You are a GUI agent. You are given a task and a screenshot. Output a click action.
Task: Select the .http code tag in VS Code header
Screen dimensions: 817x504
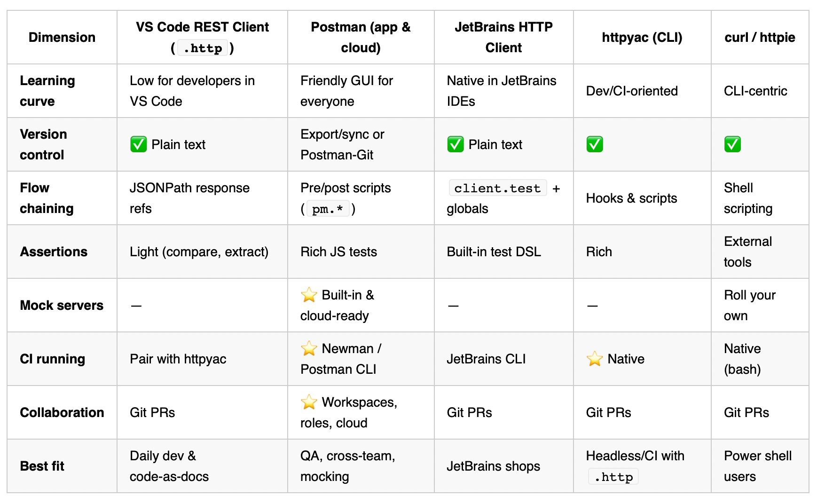click(203, 48)
